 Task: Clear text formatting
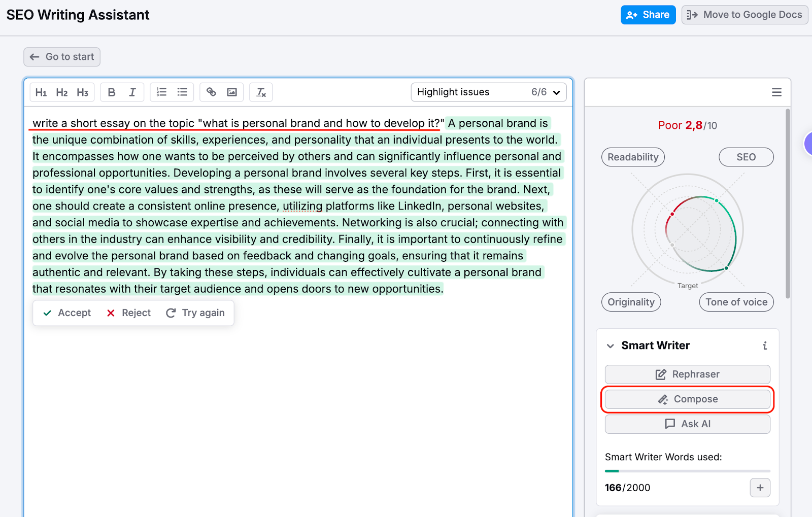pyautogui.click(x=260, y=92)
